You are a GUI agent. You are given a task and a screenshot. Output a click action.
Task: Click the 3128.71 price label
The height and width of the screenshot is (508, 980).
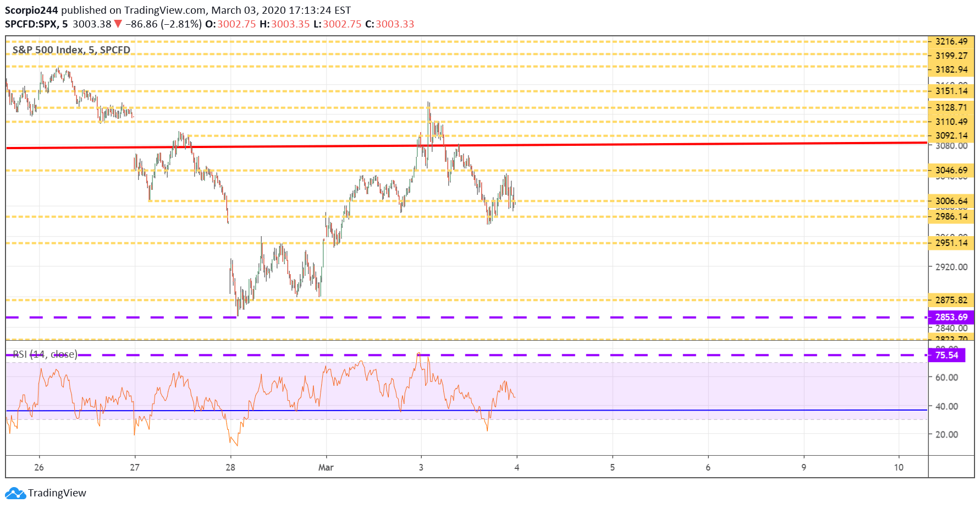pyautogui.click(x=951, y=108)
